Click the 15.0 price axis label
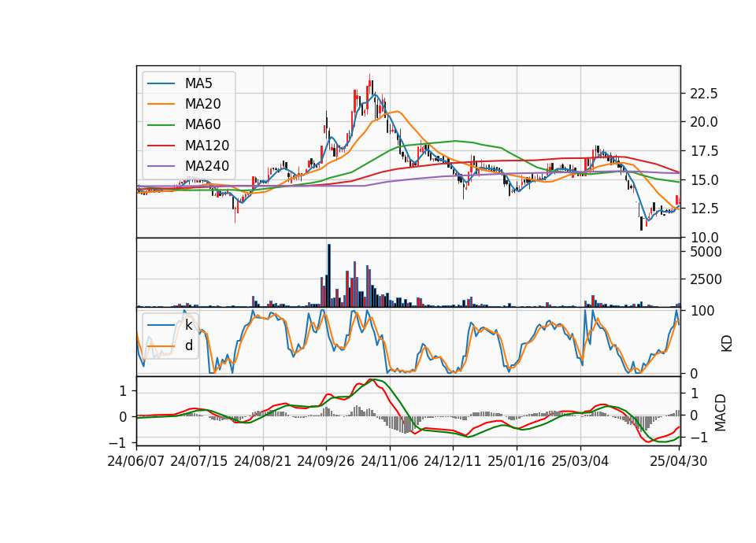Viewport: 756px width, 543px height. point(704,180)
